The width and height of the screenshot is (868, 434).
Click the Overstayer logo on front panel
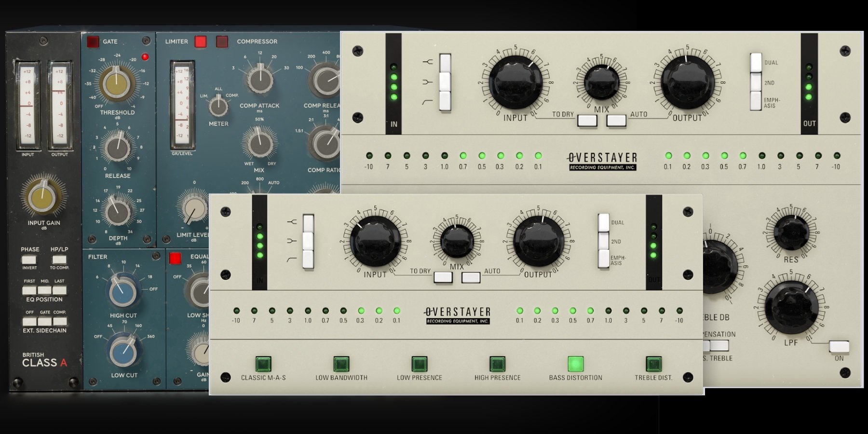(458, 316)
